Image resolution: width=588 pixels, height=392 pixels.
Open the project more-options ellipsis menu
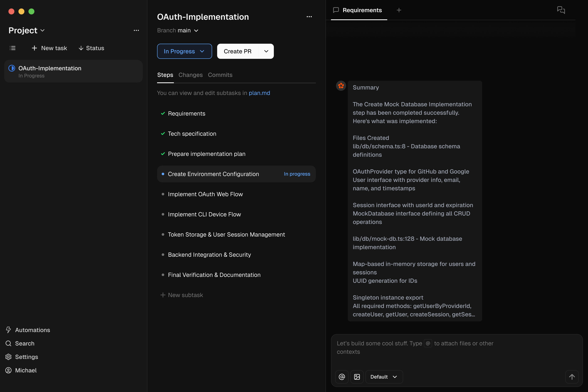pyautogui.click(x=136, y=30)
